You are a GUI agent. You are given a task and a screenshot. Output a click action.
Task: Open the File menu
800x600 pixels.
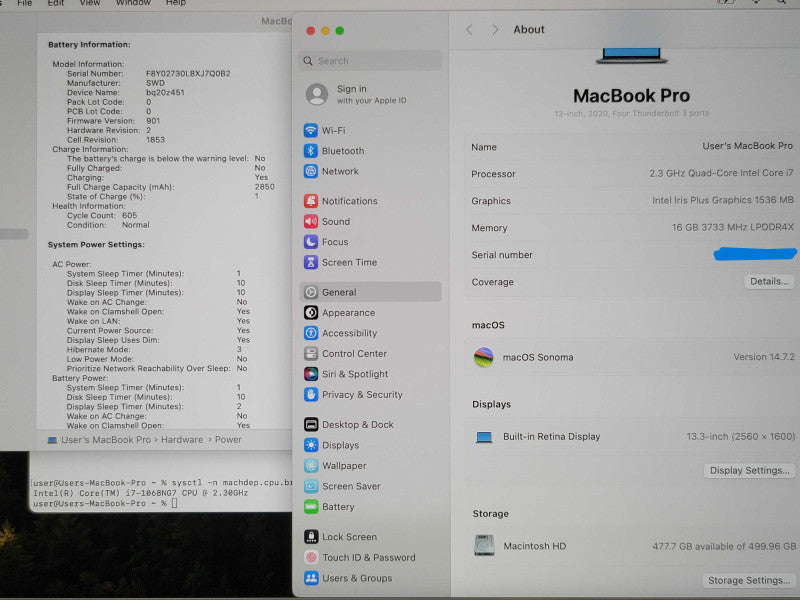click(x=24, y=3)
